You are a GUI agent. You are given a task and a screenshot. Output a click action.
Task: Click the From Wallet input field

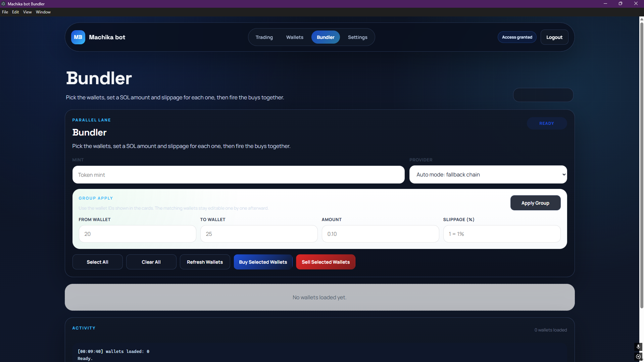tap(137, 234)
